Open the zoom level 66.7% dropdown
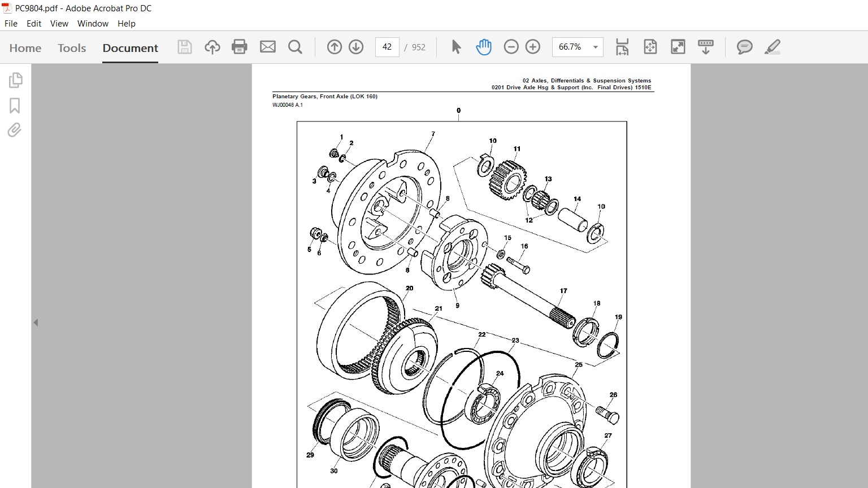 (596, 47)
